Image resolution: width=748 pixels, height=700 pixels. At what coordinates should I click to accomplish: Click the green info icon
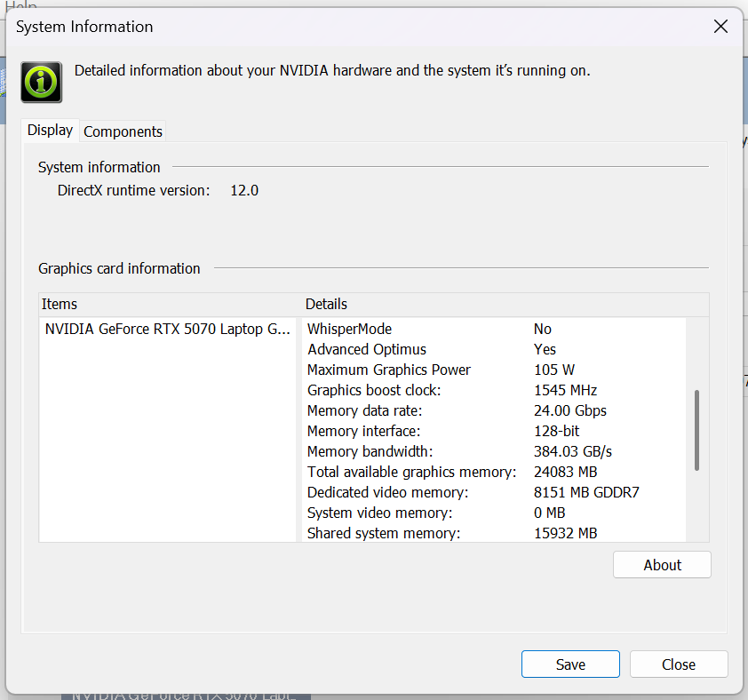pos(42,82)
